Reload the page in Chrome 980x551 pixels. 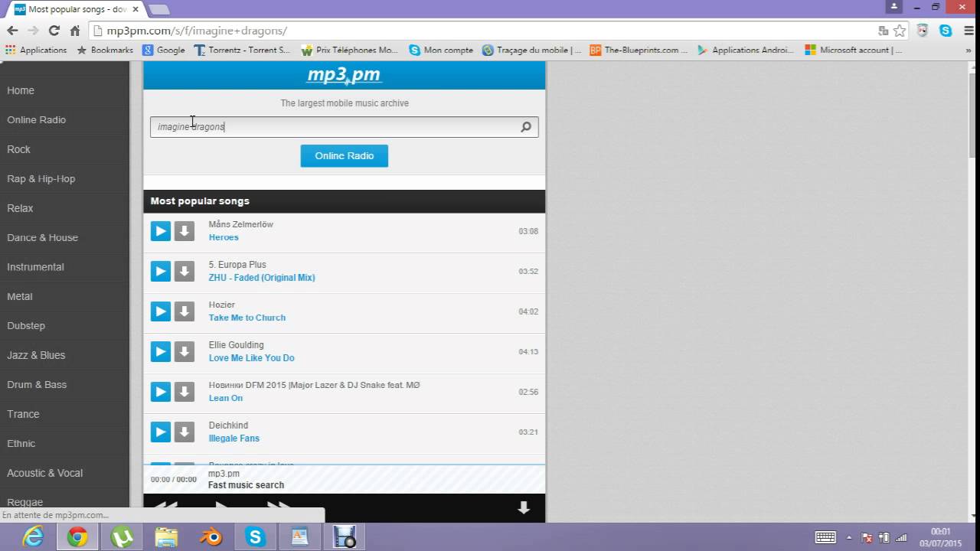54,31
